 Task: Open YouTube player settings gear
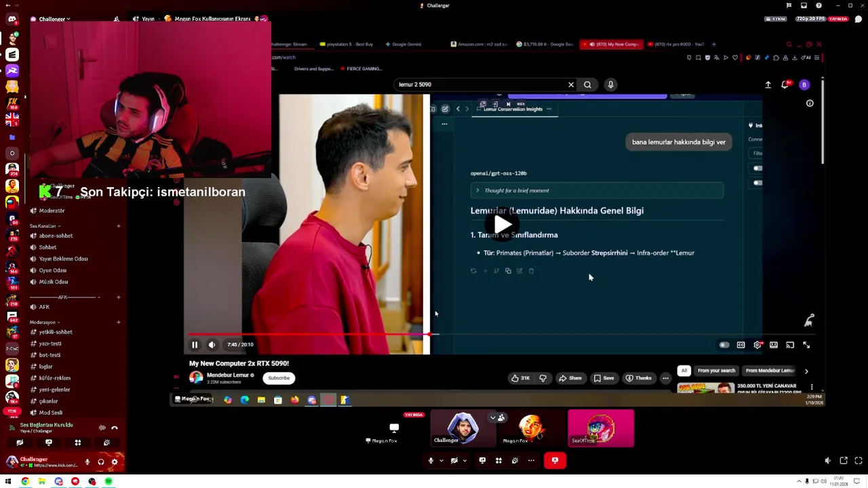tap(757, 345)
